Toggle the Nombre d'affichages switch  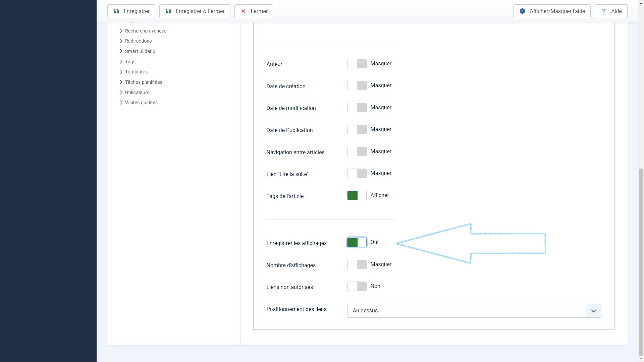(x=357, y=264)
